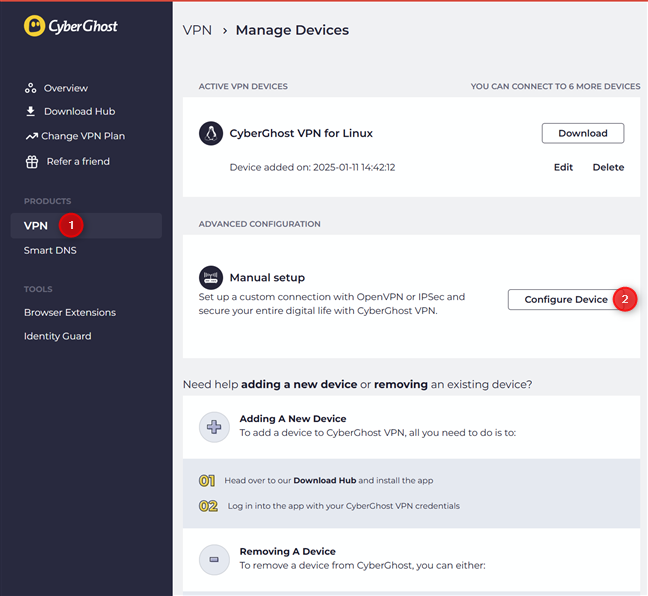Click the Overview icon in sidebar
This screenshot has height=596, width=648.
click(x=31, y=88)
